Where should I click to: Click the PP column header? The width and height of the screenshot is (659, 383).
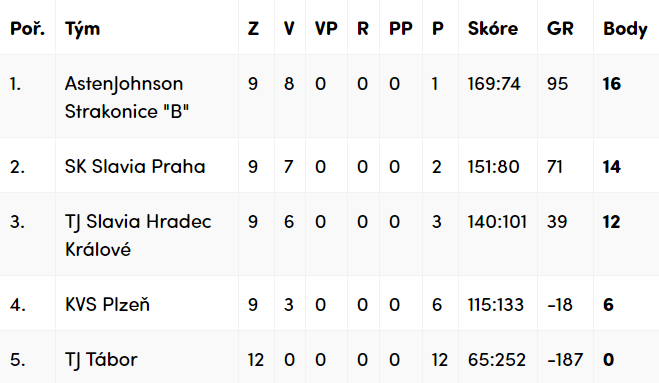[x=401, y=29]
